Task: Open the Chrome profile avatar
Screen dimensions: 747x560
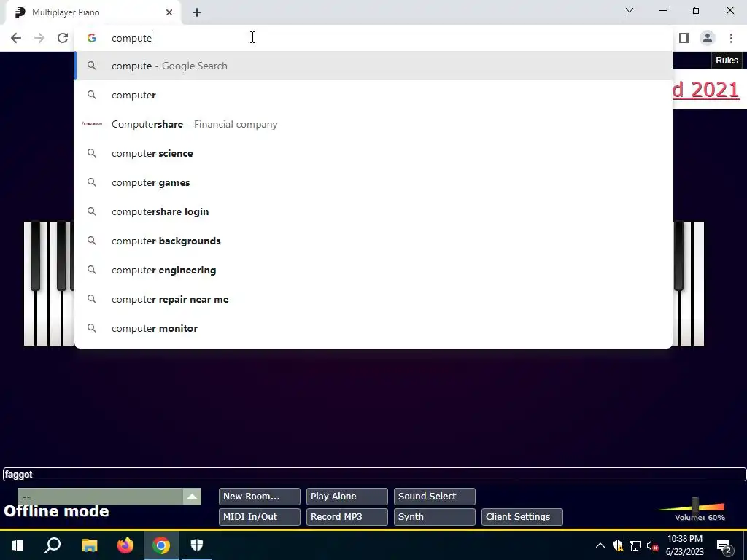Action: pos(708,38)
